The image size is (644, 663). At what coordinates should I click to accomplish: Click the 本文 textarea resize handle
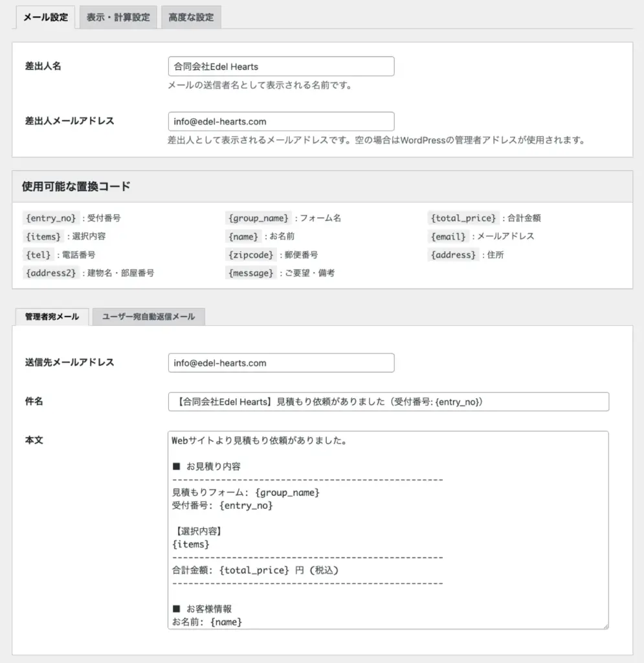tap(605, 625)
